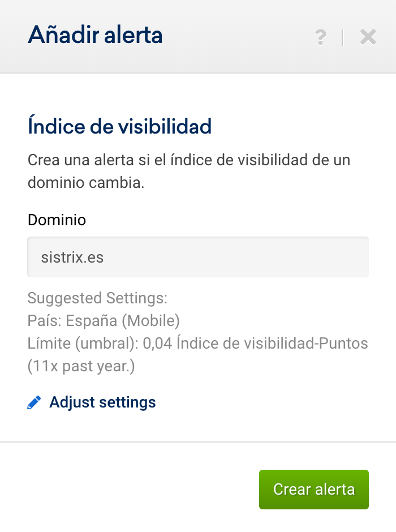The image size is (396, 532).
Task: Select the Índice de visibilidad heading
Action: (119, 126)
